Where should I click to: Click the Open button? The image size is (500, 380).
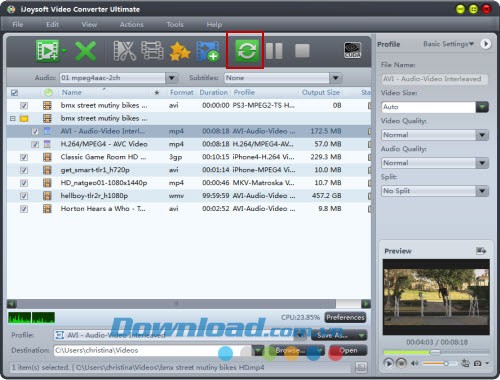tap(348, 350)
